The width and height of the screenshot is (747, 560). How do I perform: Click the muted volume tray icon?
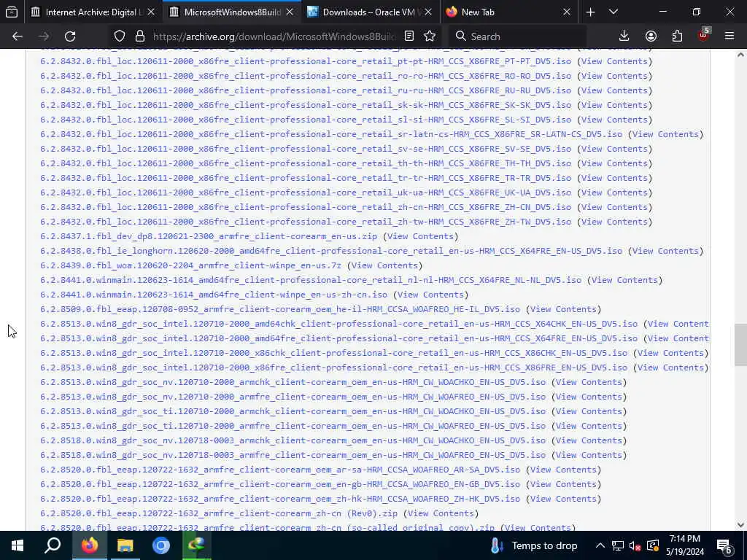635,545
